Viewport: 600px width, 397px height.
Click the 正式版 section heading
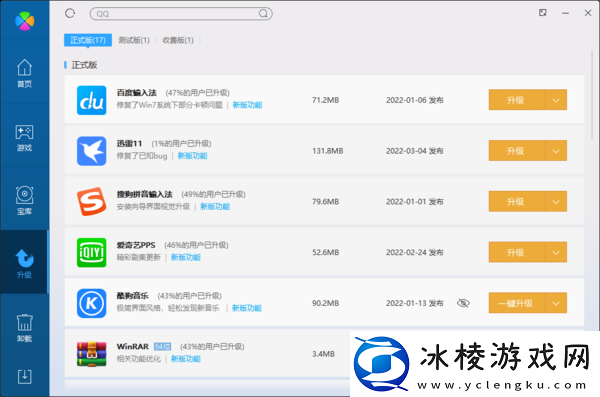pos(84,65)
